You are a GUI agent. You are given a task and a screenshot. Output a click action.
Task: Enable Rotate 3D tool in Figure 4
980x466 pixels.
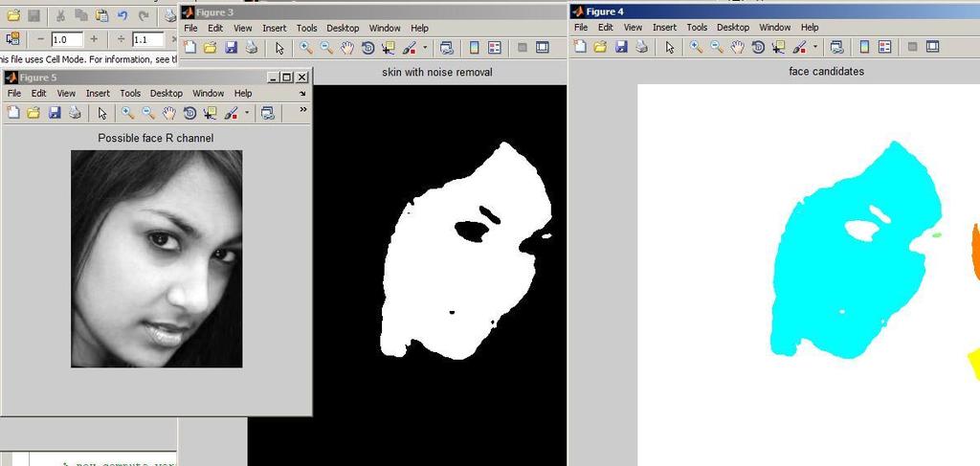758,46
